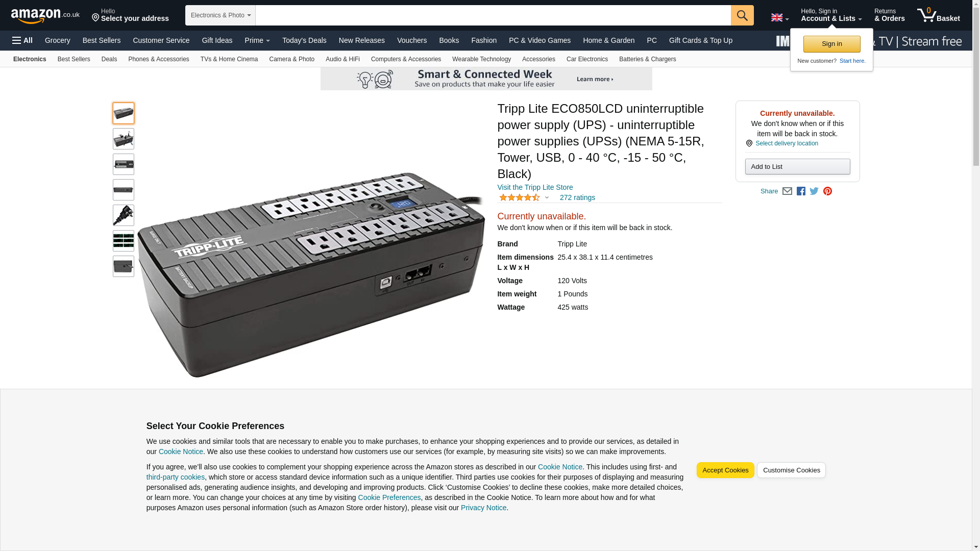Open Today's Deals in navigation bar
This screenshot has width=980, height=551.
(x=304, y=40)
